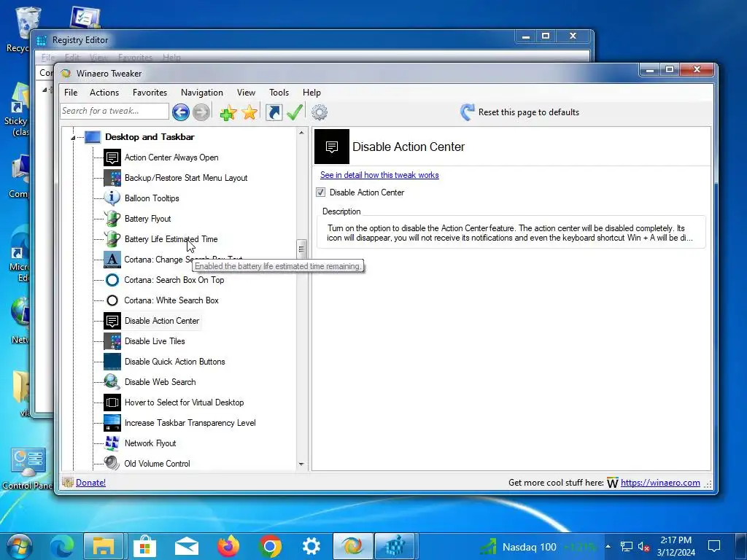Open the Windows Start button

tap(20, 546)
